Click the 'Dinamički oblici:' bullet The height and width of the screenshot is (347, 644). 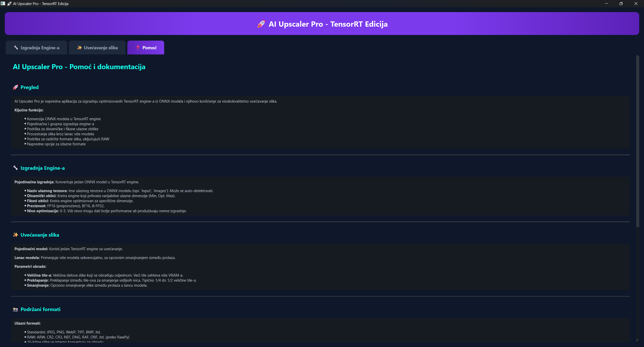(x=101, y=196)
